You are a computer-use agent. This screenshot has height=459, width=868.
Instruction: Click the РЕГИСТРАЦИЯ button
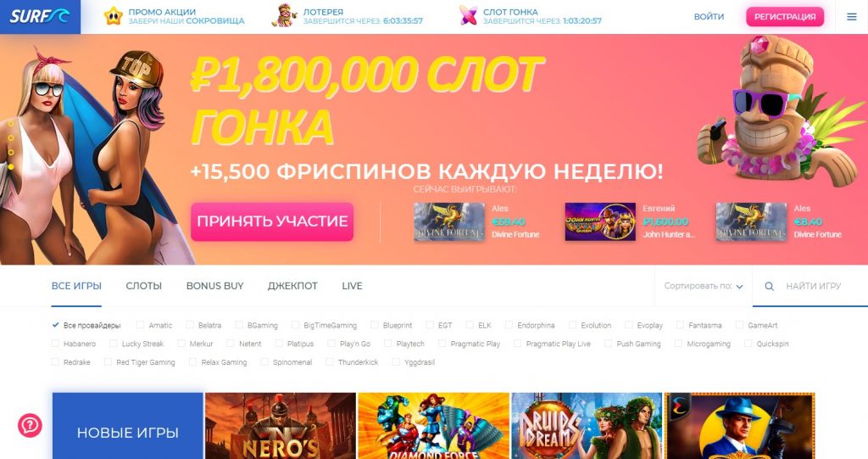coord(785,17)
